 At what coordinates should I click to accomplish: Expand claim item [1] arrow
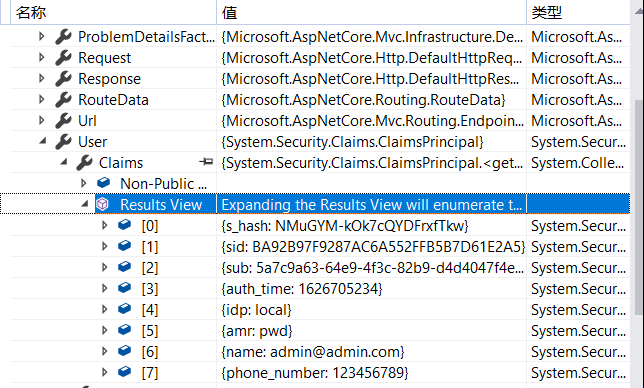(x=104, y=246)
